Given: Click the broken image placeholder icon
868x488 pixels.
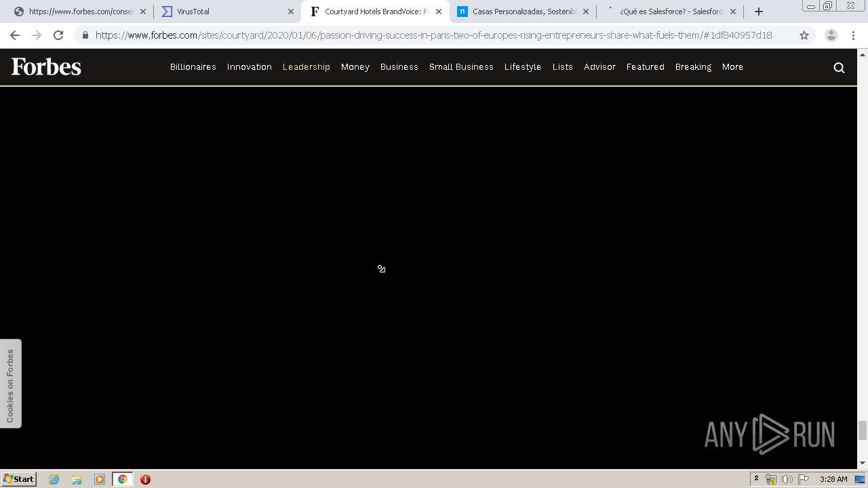Looking at the screenshot, I should pos(381,269).
